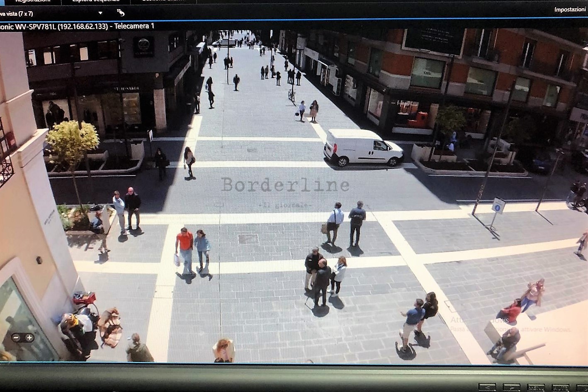Open the Esplora sequenze tab
This screenshot has width=588, height=392.
(x=95, y=1)
